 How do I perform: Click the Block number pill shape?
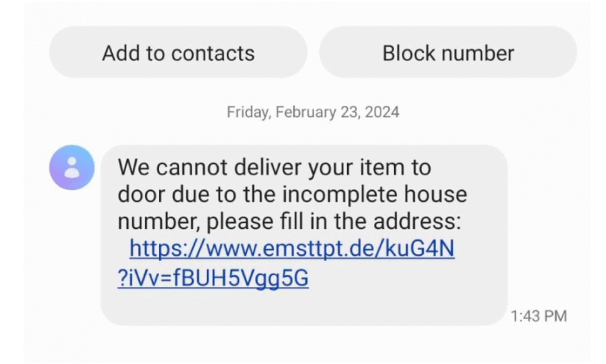point(448,52)
